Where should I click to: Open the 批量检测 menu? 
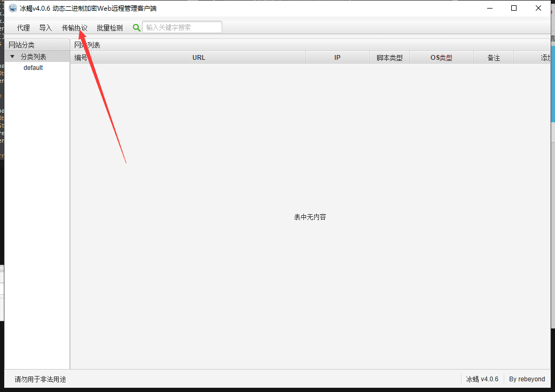110,28
